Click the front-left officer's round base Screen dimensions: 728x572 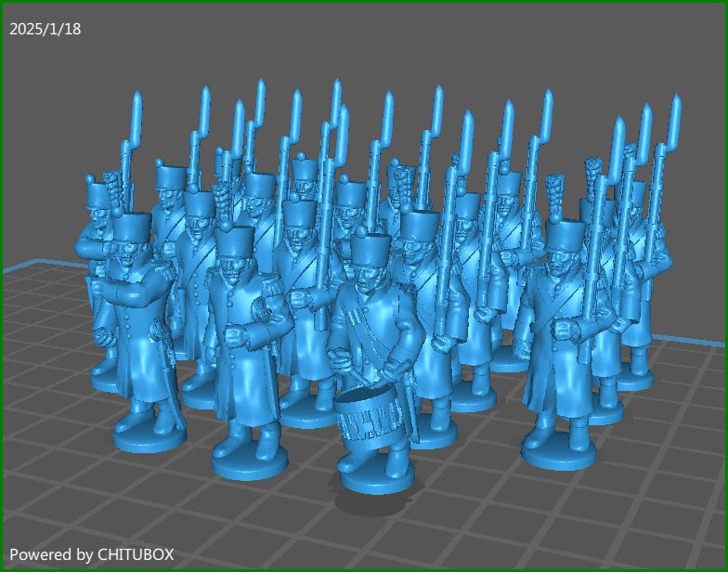[x=150, y=434]
